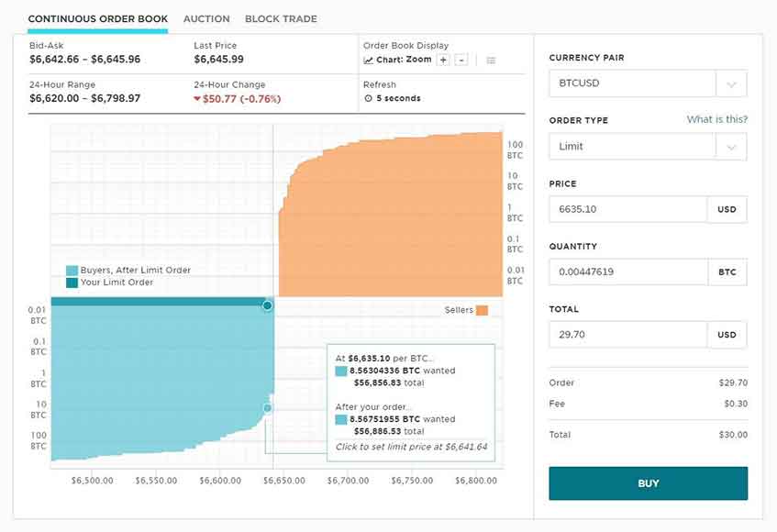Focus the Quantity BTC input field
Viewport: 777px width, 532px height.
[x=627, y=272]
